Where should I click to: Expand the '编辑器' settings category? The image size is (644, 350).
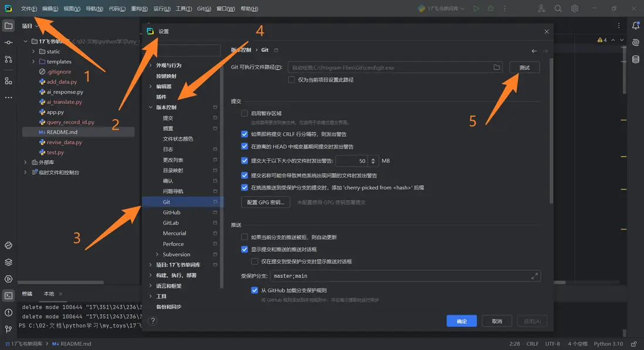click(150, 86)
